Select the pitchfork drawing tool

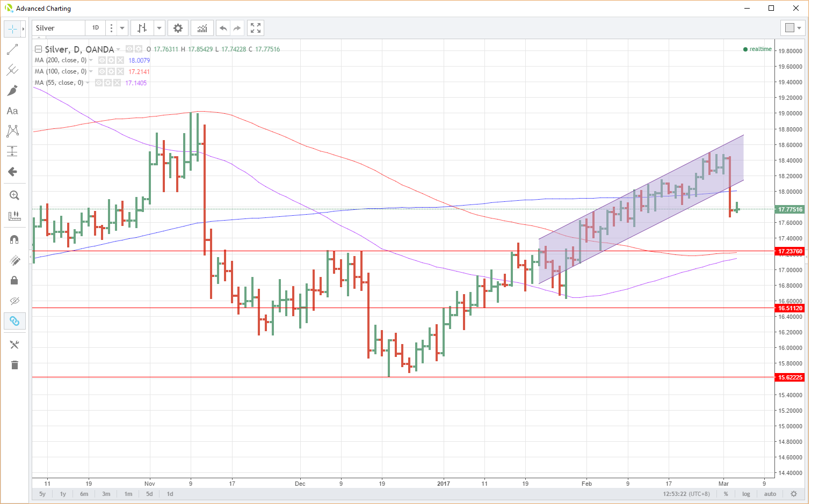12,70
